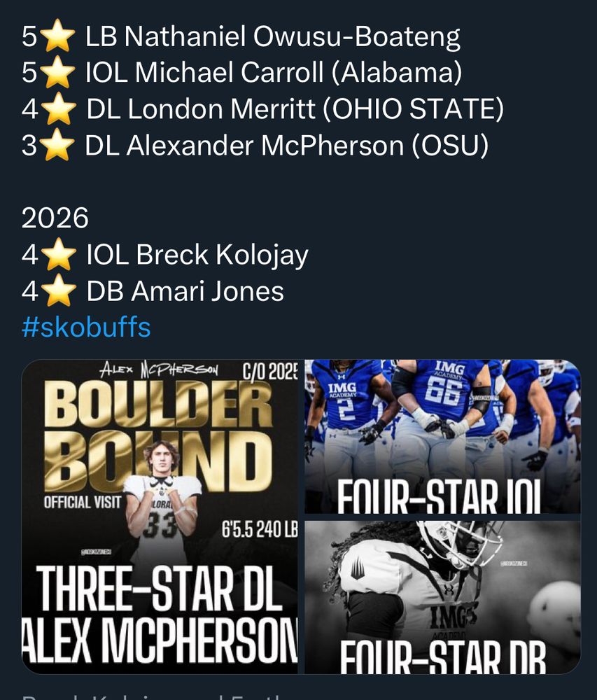
Task: Click the star beside DL Alexander McPherson
Action: tap(57, 145)
